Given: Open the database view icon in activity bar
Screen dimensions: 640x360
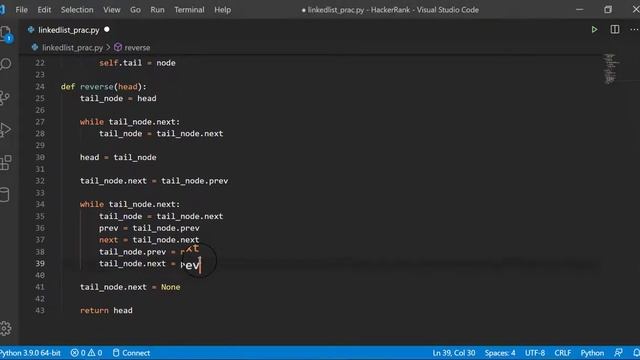Looking at the screenshot, I should coord(5,195).
